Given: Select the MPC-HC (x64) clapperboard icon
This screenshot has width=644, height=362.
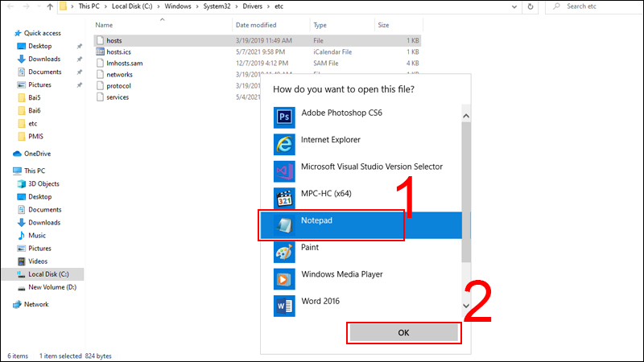Looking at the screenshot, I should pyautogui.click(x=284, y=198).
